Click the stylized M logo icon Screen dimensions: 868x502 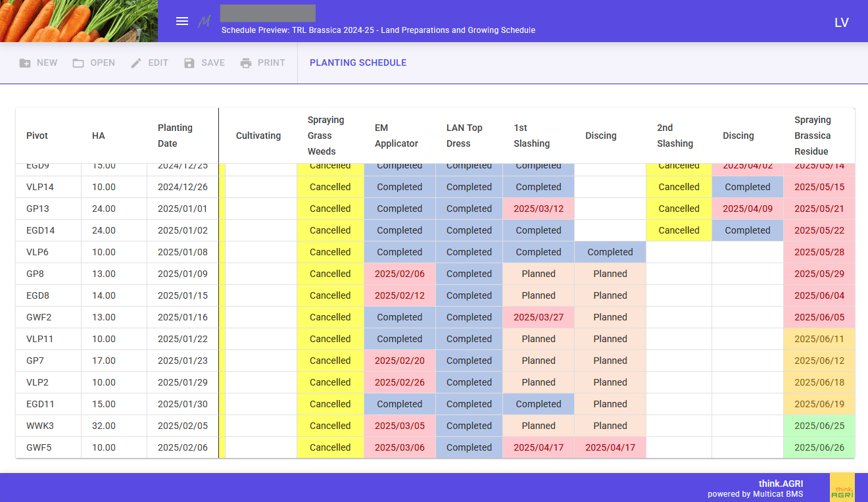tap(205, 22)
